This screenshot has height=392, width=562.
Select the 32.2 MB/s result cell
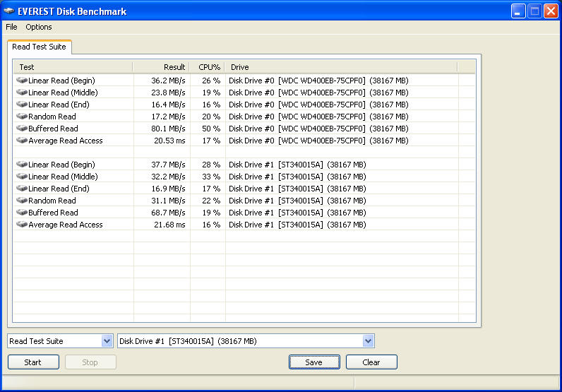[x=168, y=177]
